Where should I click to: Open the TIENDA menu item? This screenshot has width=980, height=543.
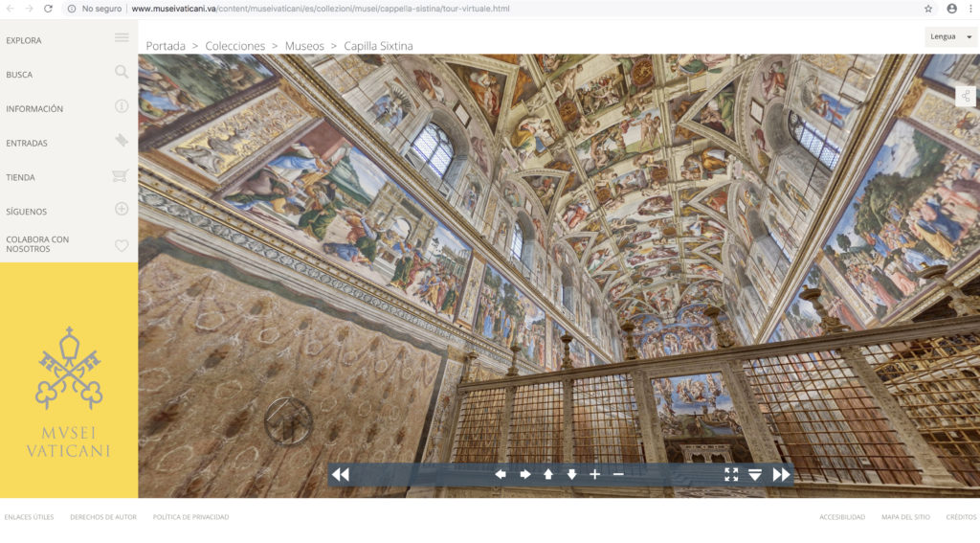coord(21,178)
